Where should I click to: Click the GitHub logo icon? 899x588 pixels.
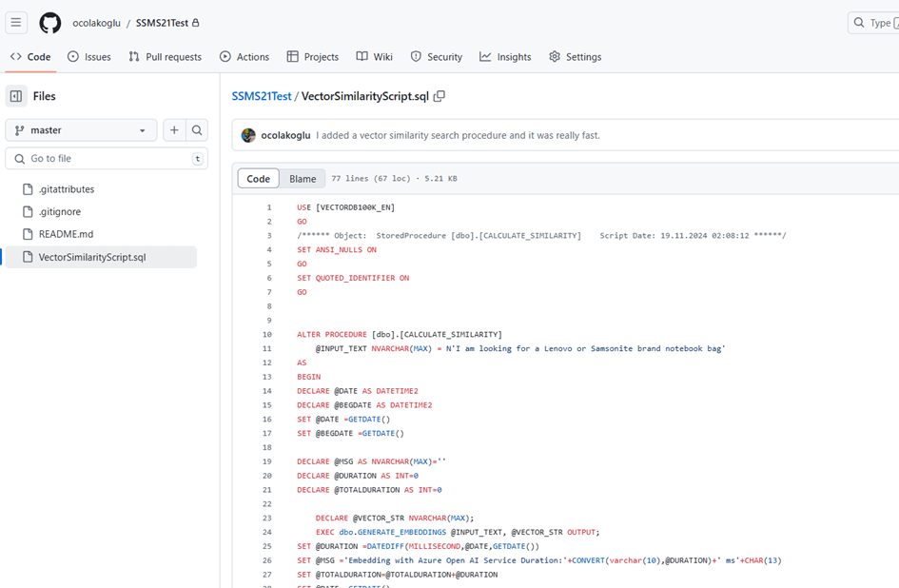click(49, 23)
